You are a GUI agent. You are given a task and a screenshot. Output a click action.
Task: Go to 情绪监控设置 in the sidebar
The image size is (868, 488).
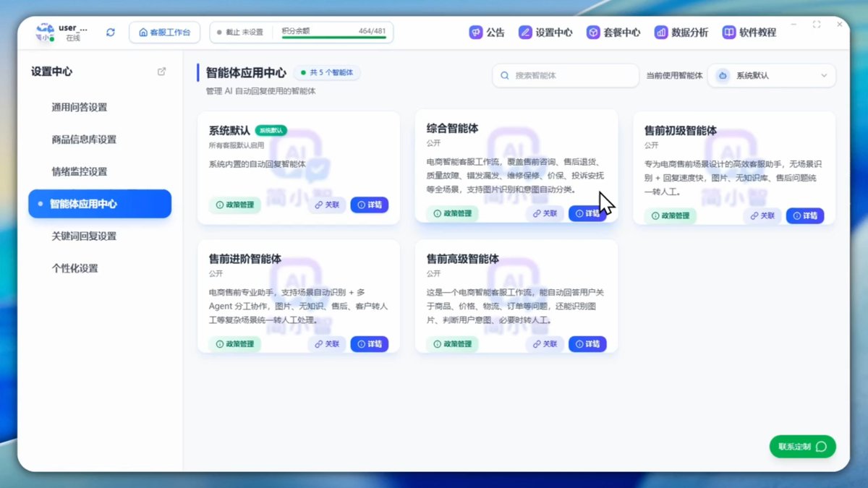point(79,171)
